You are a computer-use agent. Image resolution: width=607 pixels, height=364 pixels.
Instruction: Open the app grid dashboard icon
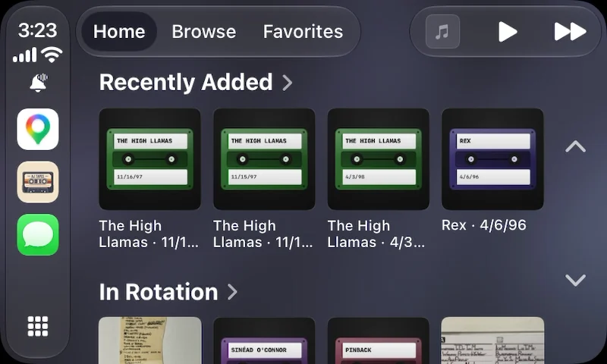point(38,326)
